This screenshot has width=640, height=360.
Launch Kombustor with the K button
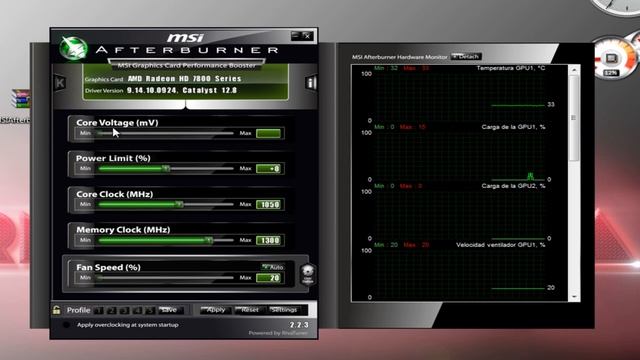[60, 83]
